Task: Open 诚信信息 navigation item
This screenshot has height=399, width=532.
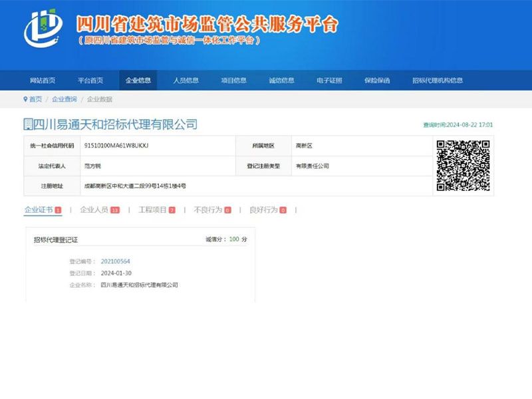Action: pos(282,80)
